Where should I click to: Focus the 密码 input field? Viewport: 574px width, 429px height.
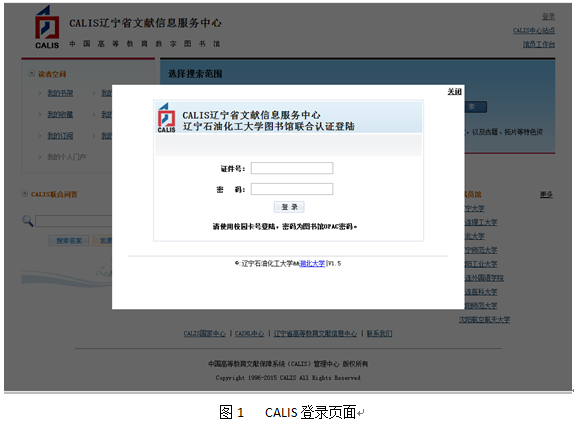292,189
